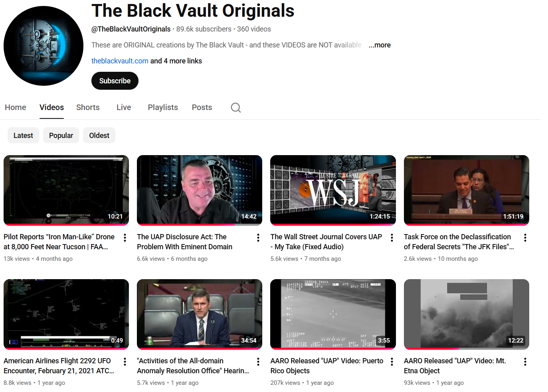Open the channel search magnifier icon

(x=236, y=108)
